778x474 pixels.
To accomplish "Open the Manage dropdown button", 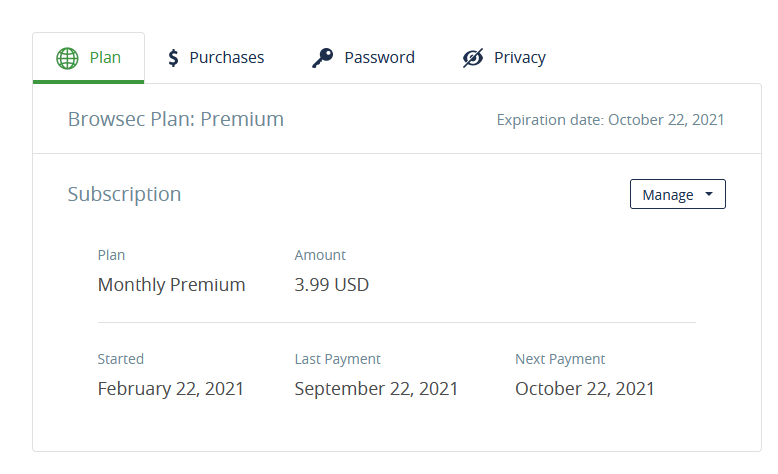I will 678,194.
